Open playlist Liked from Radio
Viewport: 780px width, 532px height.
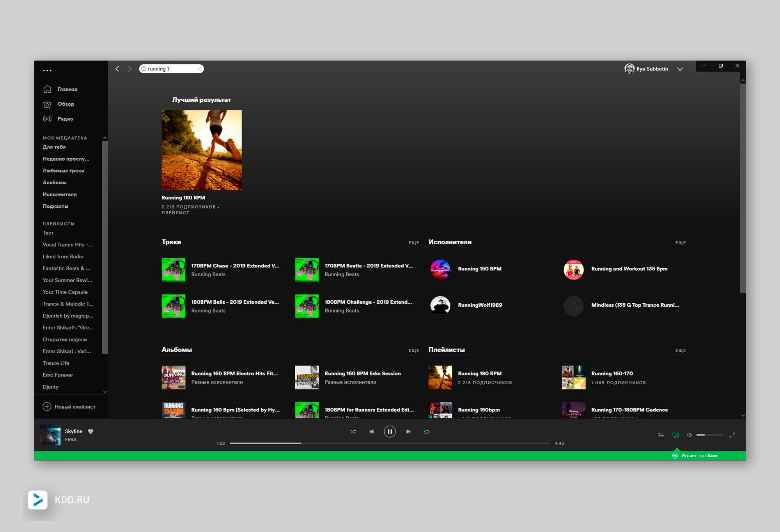coord(63,256)
